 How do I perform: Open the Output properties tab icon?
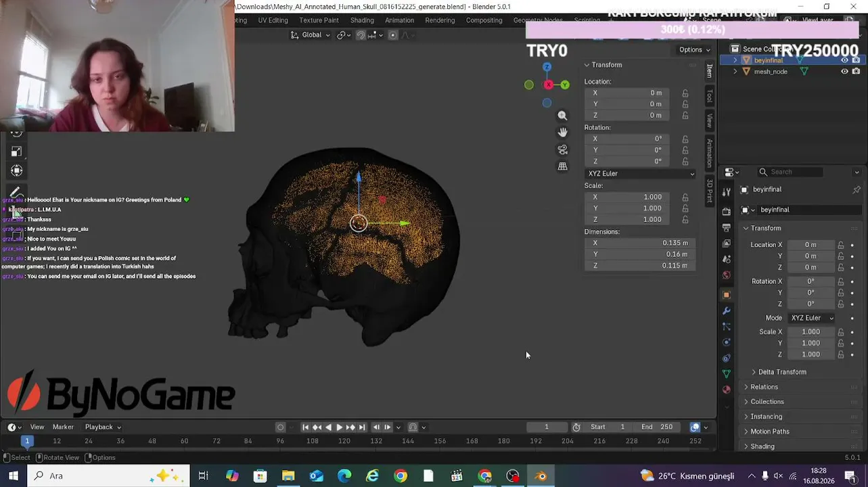[x=727, y=227]
